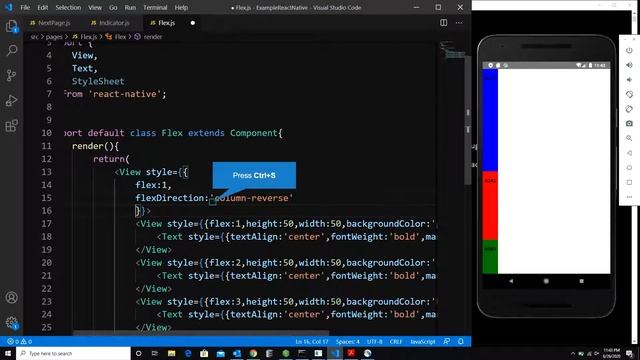Viewport: 640px width, 360px height.
Task: Click emulator Volume Up icon
Action: [x=629, y=65]
